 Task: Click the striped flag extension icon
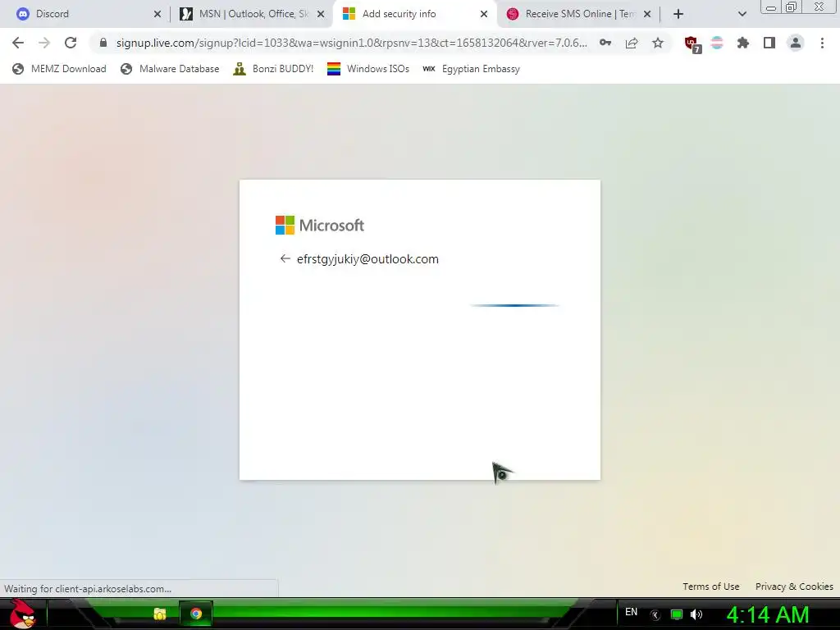tap(717, 43)
